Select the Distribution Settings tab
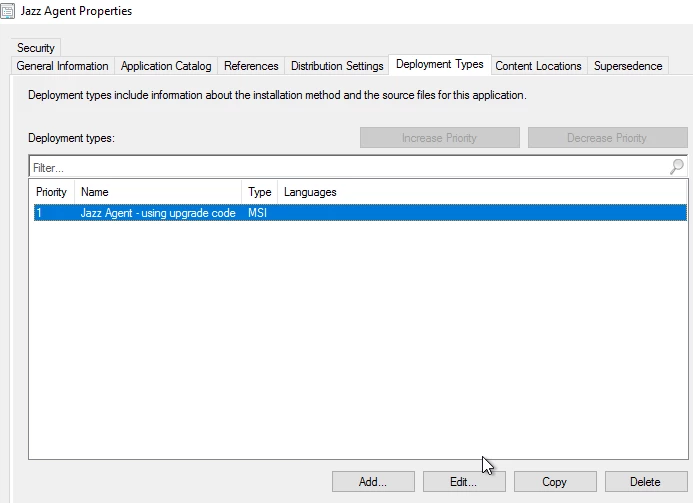The image size is (693, 503). [337, 66]
